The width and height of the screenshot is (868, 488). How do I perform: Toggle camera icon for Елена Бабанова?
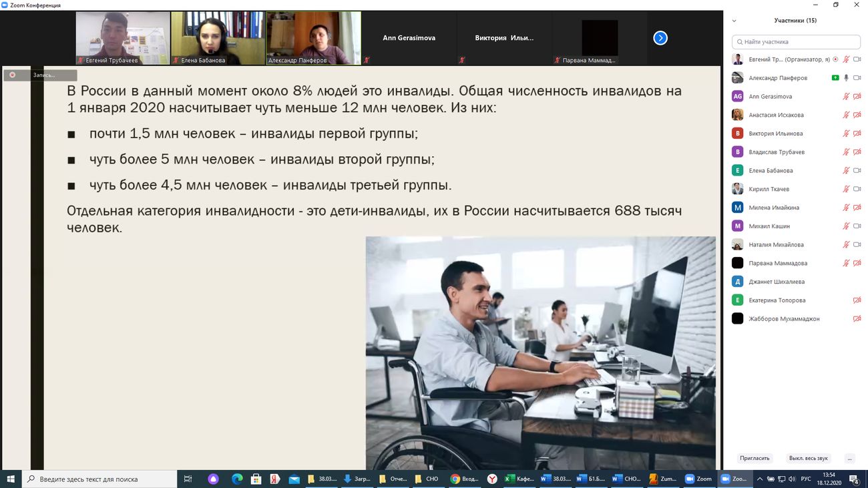click(857, 171)
